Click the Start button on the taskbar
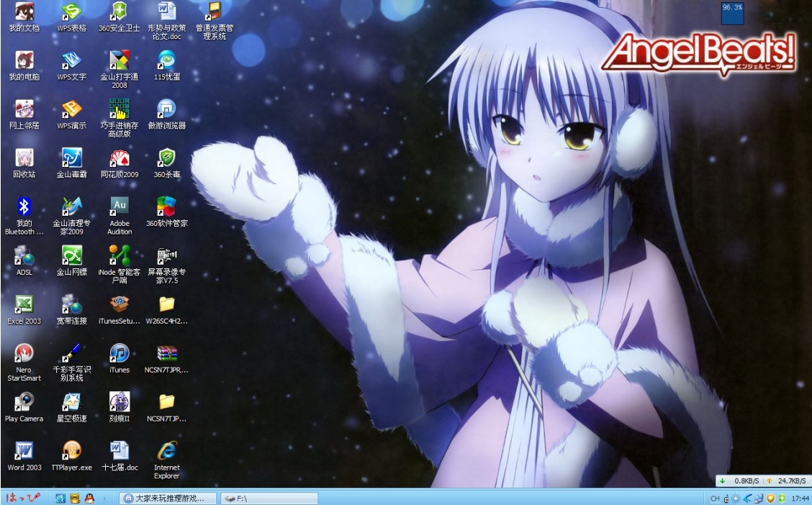 click(x=22, y=498)
